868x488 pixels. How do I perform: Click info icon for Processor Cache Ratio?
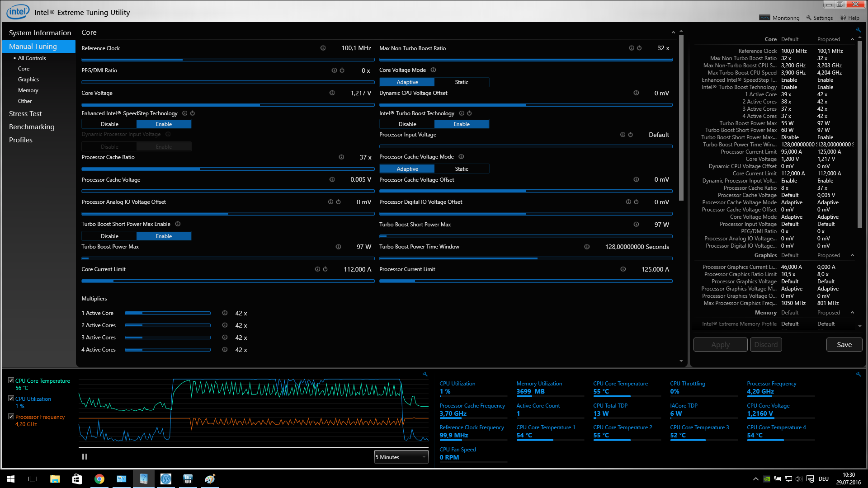tap(341, 157)
